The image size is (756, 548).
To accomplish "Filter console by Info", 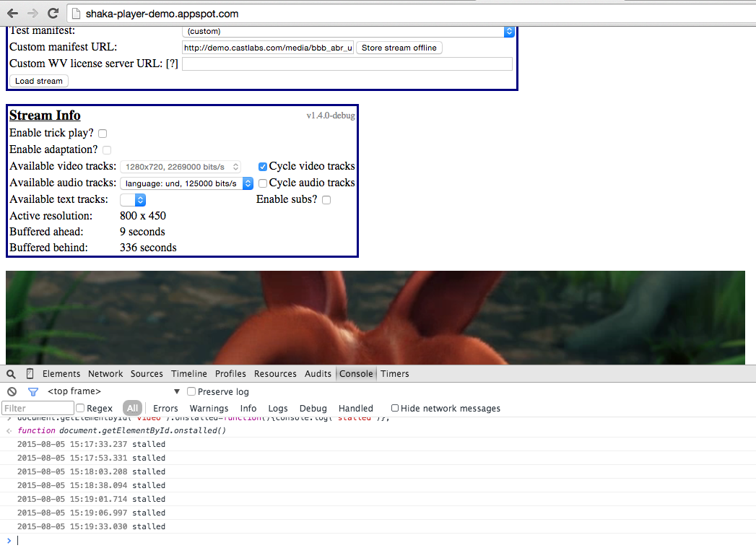I will click(x=248, y=408).
